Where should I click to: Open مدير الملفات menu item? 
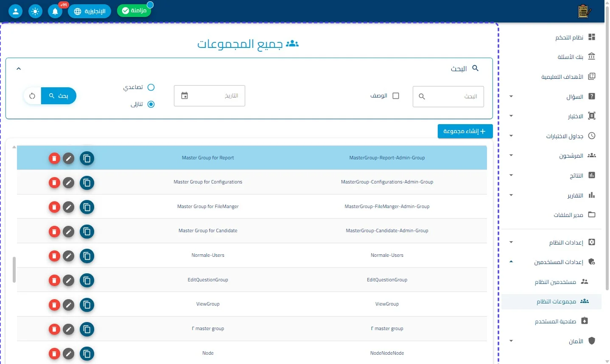coord(551,215)
